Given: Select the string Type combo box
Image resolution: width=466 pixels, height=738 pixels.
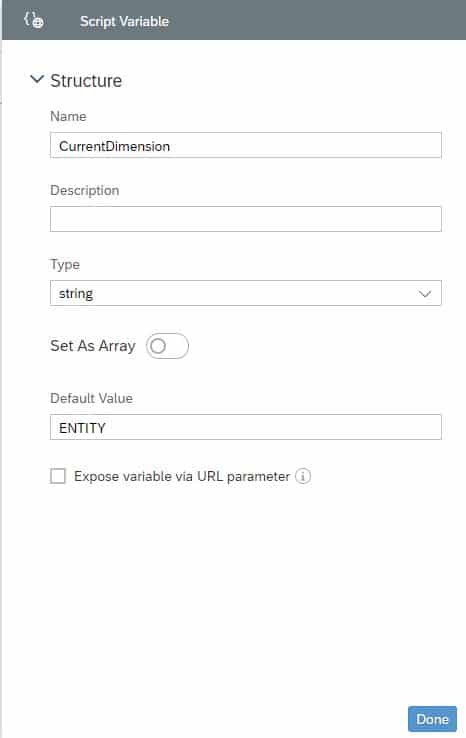Looking at the screenshot, I should [246, 293].
